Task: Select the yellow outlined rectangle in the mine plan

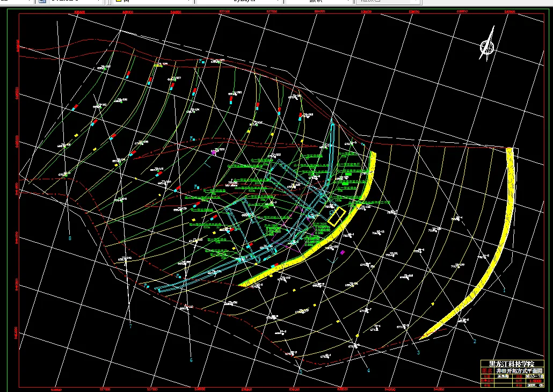Action: coord(337,216)
